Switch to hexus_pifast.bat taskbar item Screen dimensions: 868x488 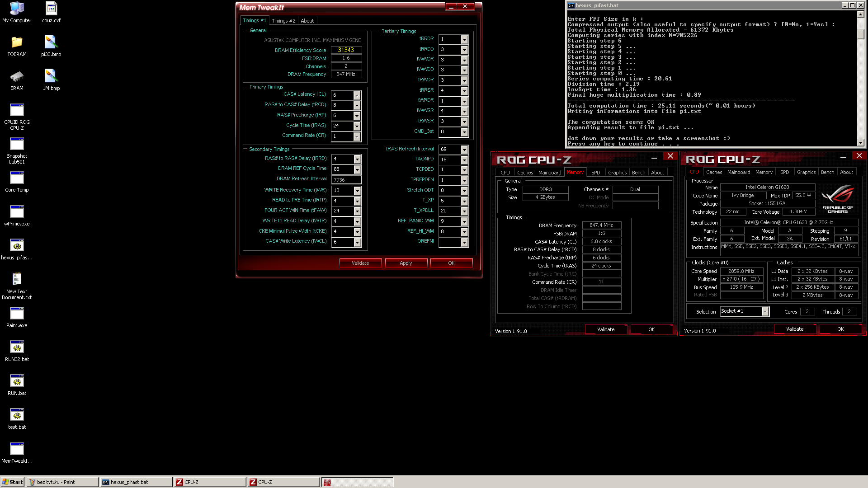point(136,482)
